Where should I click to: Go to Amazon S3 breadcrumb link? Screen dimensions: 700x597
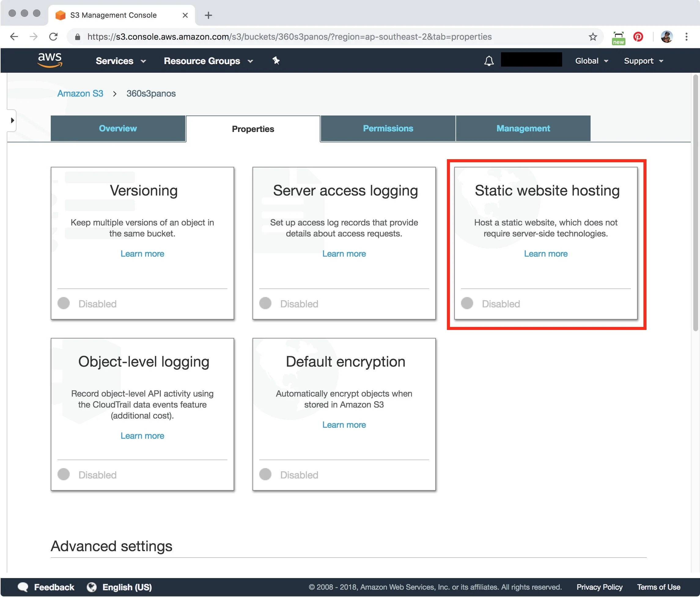pos(80,93)
